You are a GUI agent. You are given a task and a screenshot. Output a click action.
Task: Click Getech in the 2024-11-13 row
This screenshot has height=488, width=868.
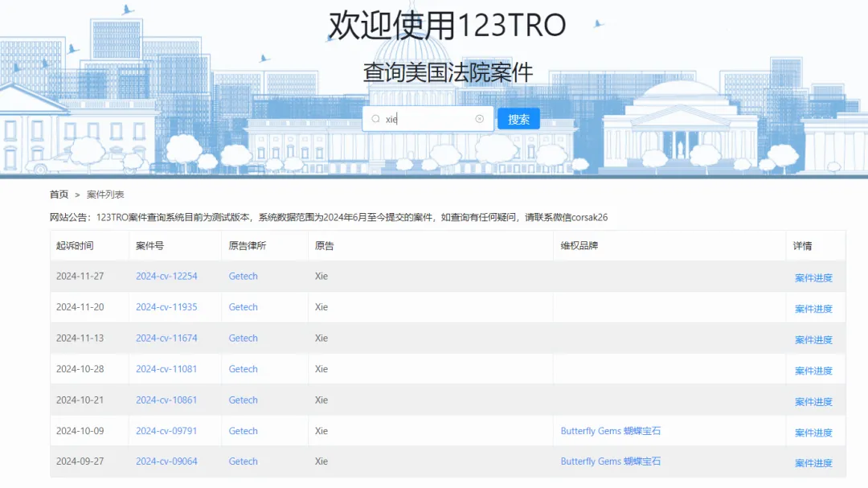(243, 338)
